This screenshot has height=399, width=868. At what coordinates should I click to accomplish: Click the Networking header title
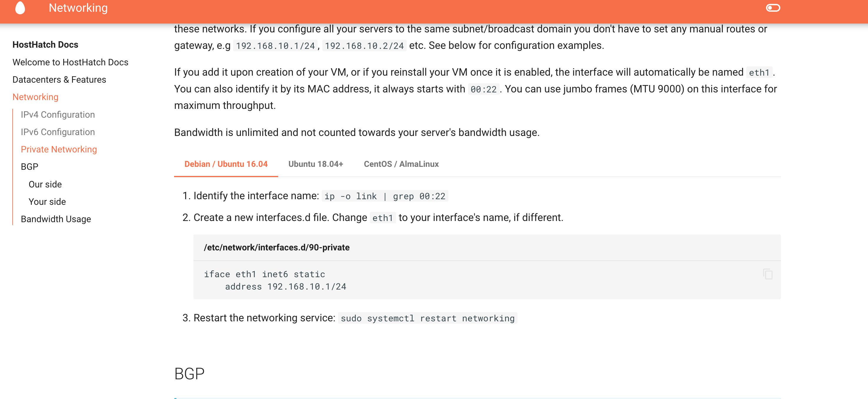click(x=78, y=8)
